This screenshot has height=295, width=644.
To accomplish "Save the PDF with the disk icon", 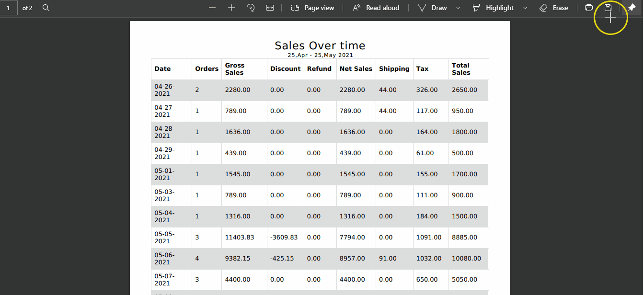I will (608, 8).
